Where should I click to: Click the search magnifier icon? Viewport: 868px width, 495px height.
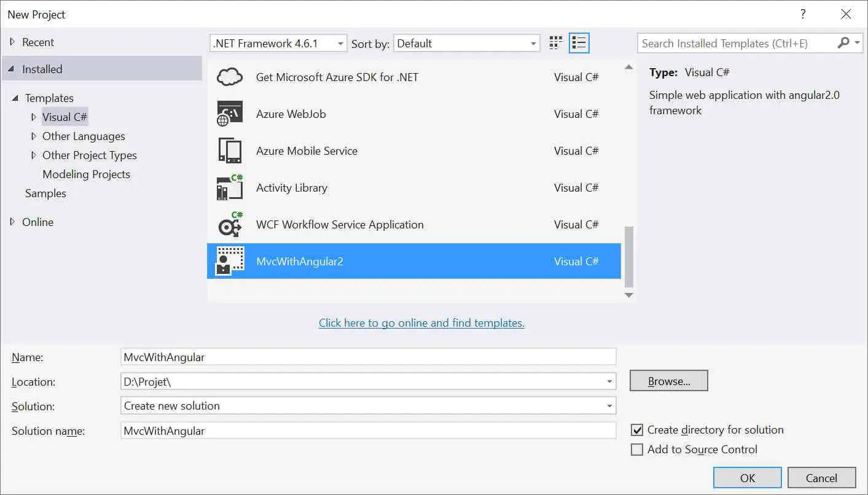click(x=843, y=43)
